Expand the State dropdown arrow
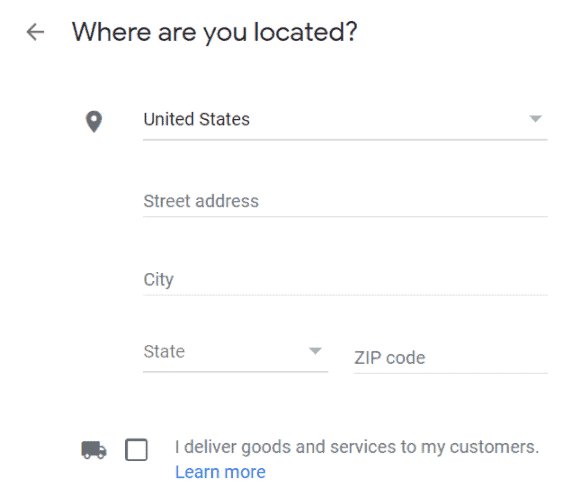 pos(315,351)
